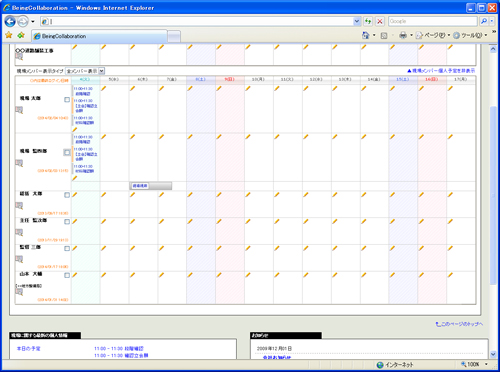This screenshot has height=372, width=500.
Task: Click the vertical scrollbar thumb
Action: point(493,195)
